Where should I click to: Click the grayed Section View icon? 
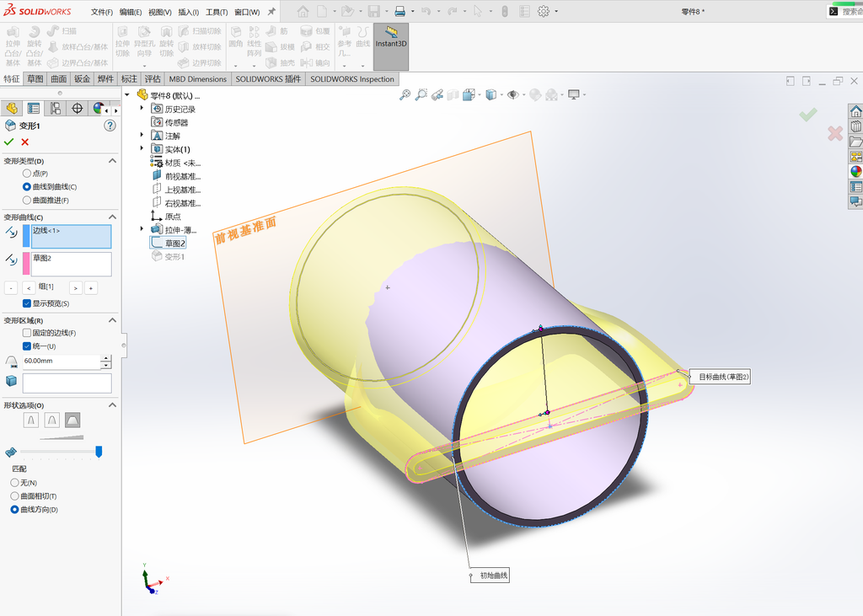click(453, 94)
